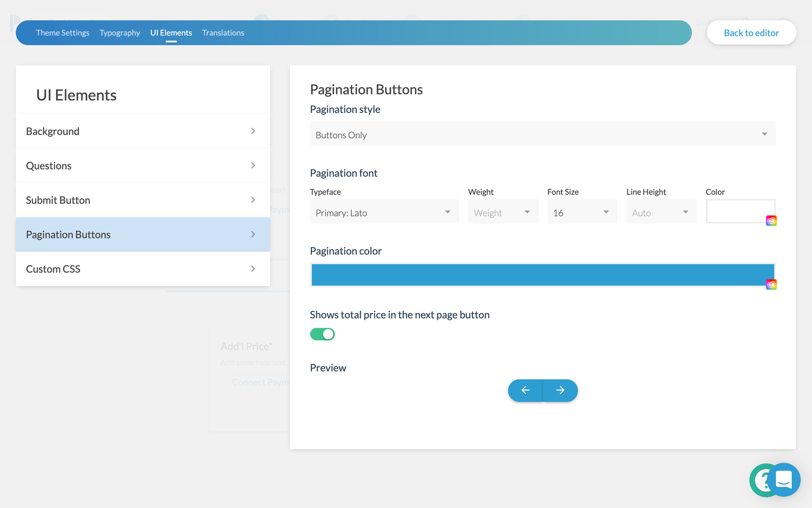
Task: Switch to the Typography tab
Action: [119, 33]
